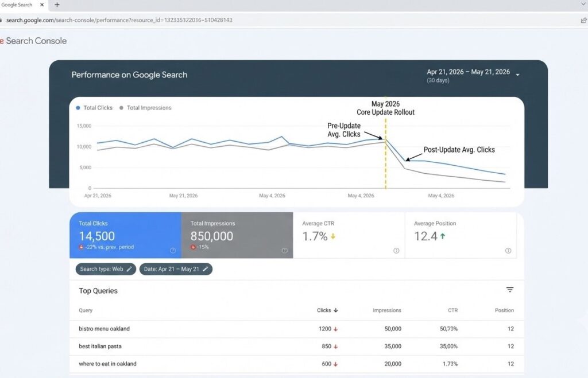Click pencil icon on Date chip
Screen dimensions: 588x378
(x=205, y=269)
